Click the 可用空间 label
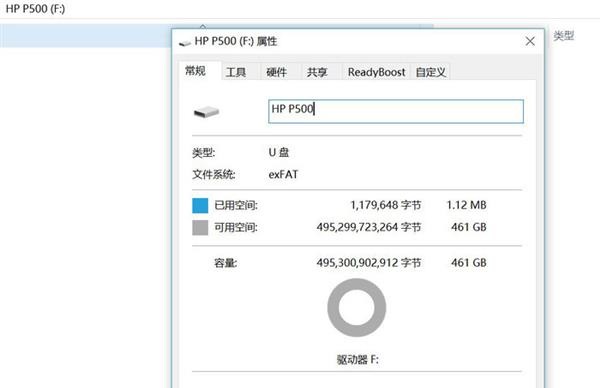Viewport: 600px width, 388px height. click(x=236, y=227)
